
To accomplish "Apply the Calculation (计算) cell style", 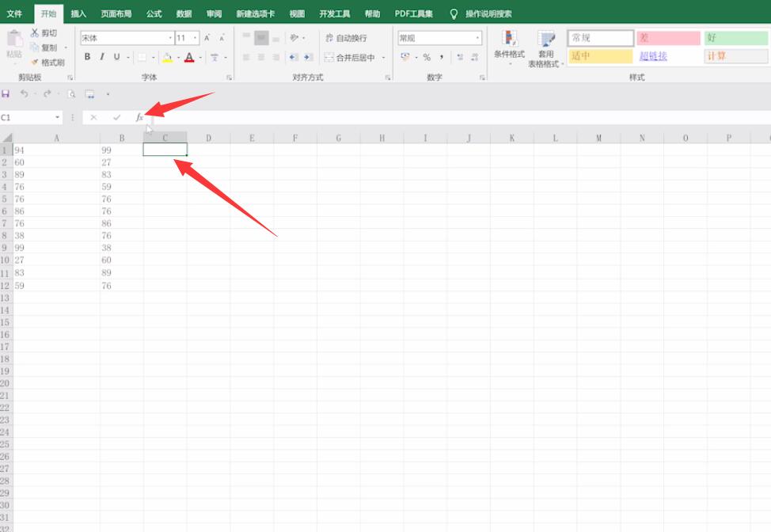I will (x=736, y=56).
